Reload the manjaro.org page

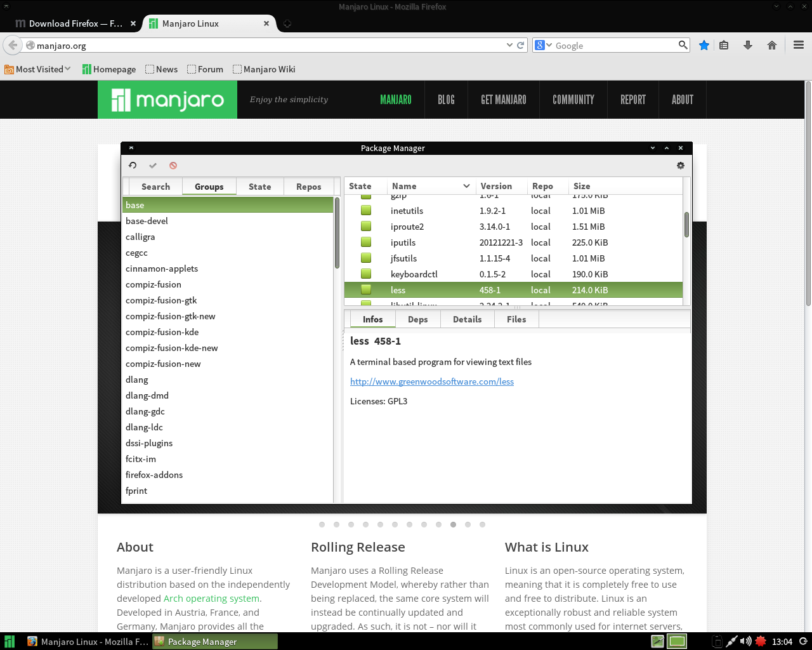tap(521, 45)
